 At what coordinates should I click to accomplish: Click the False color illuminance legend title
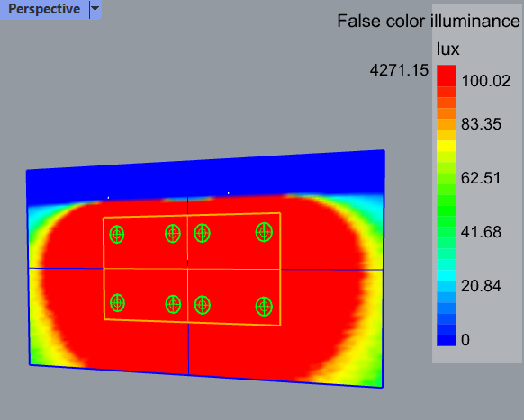coord(429,22)
